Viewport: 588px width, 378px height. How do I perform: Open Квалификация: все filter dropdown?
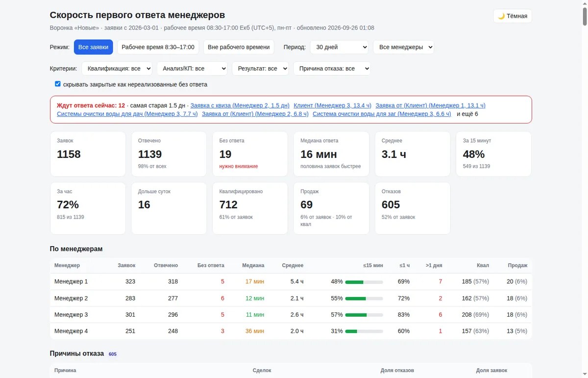pyautogui.click(x=117, y=69)
